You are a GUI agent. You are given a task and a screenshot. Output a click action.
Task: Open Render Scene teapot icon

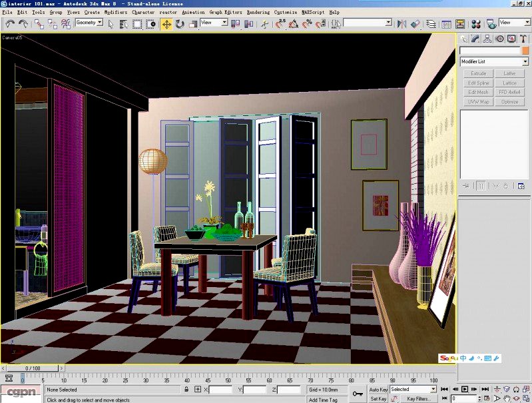point(491,24)
